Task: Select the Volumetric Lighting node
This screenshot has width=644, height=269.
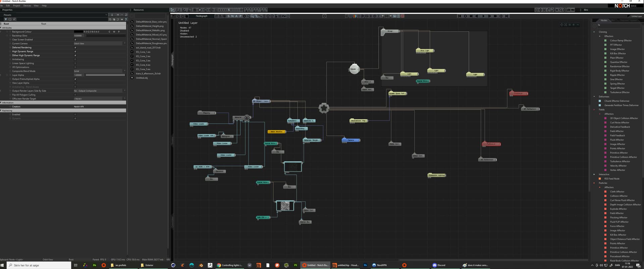Action: (437, 175)
